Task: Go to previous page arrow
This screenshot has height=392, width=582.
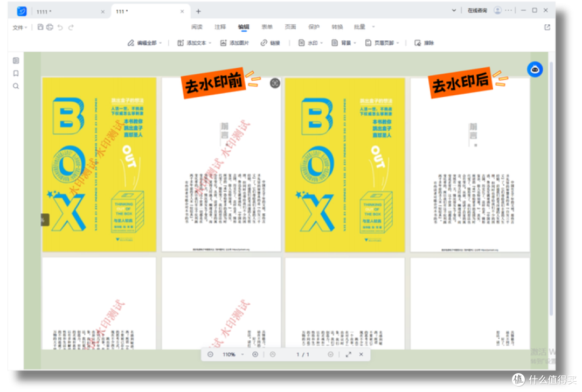Action: pos(273,354)
